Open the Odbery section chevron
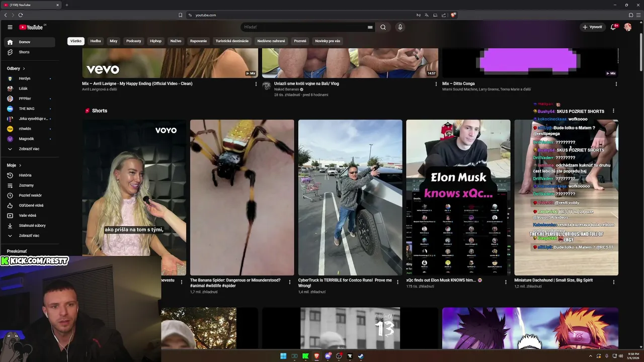This screenshot has height=362, width=644. click(24, 68)
